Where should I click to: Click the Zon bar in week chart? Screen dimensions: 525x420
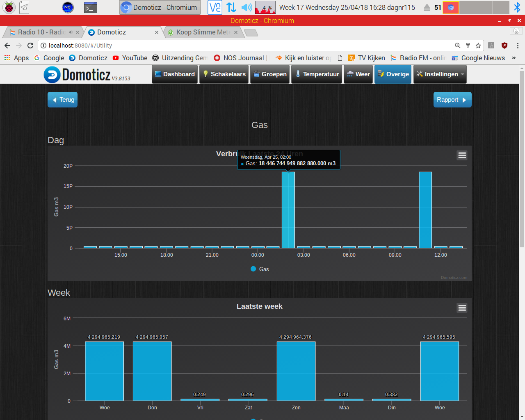296,371
